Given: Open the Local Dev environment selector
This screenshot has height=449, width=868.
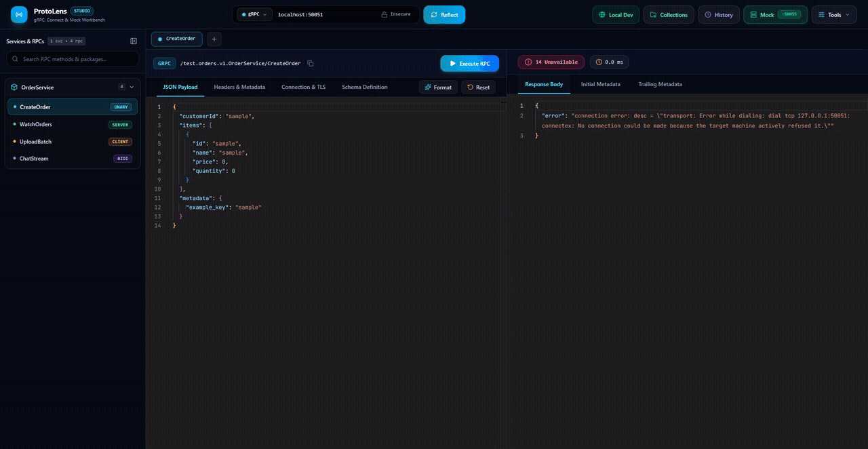Looking at the screenshot, I should point(616,14).
